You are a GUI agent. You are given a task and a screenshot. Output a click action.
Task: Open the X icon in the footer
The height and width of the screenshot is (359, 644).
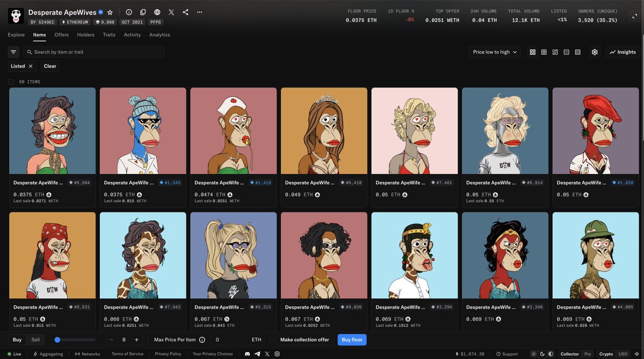pyautogui.click(x=267, y=354)
